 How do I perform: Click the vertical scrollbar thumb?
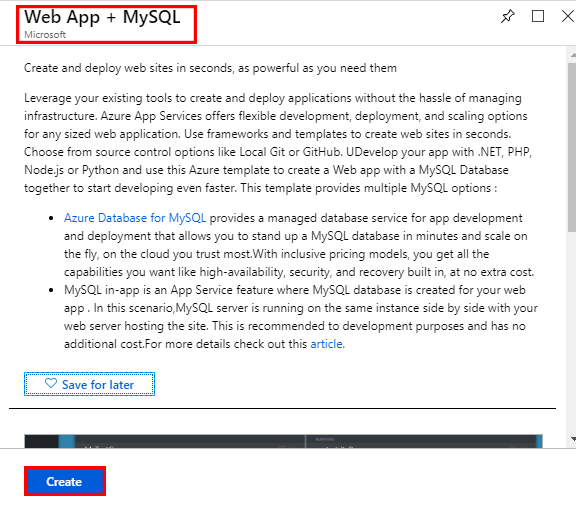[x=572, y=147]
